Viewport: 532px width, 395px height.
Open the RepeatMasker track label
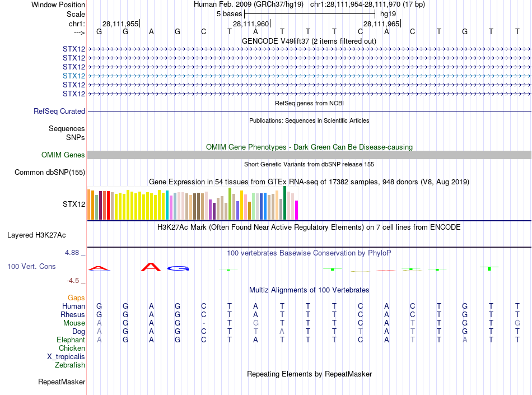pos(62,382)
